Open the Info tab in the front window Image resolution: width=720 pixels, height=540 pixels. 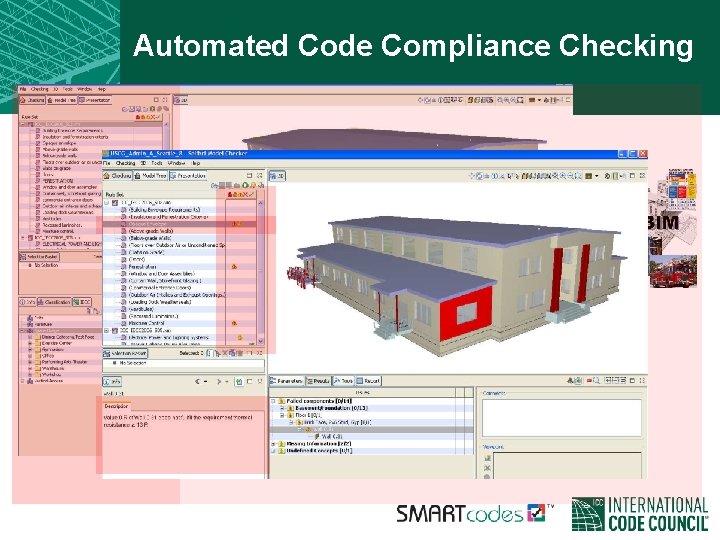coord(112,381)
